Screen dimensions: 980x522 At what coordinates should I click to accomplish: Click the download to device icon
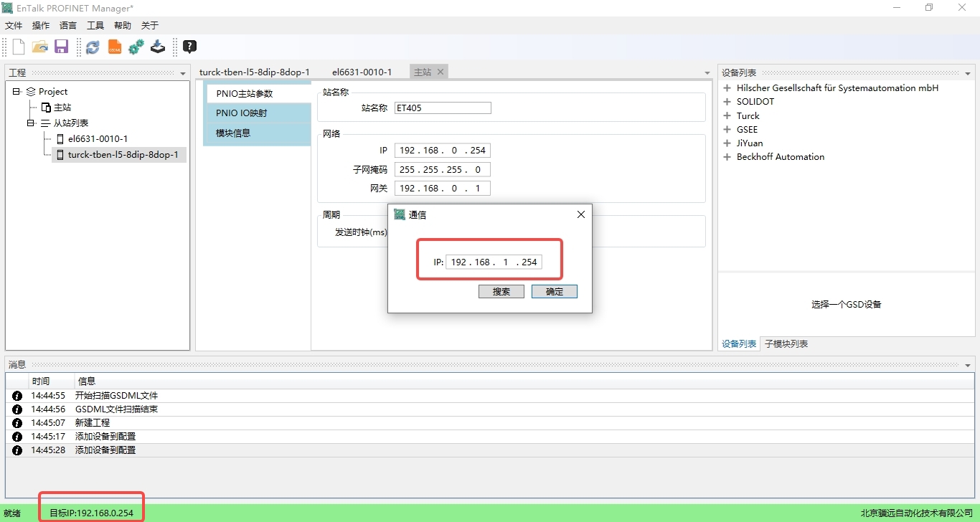click(158, 47)
